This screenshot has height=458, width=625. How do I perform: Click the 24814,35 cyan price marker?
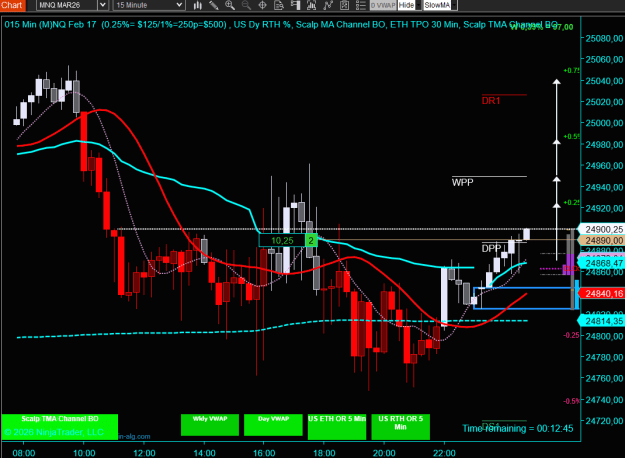tap(601, 321)
